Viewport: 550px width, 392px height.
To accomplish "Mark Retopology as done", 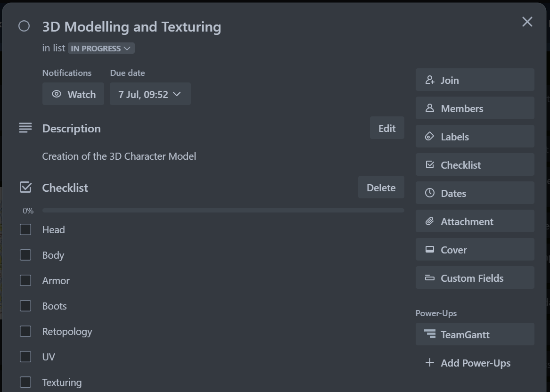I will [x=25, y=331].
